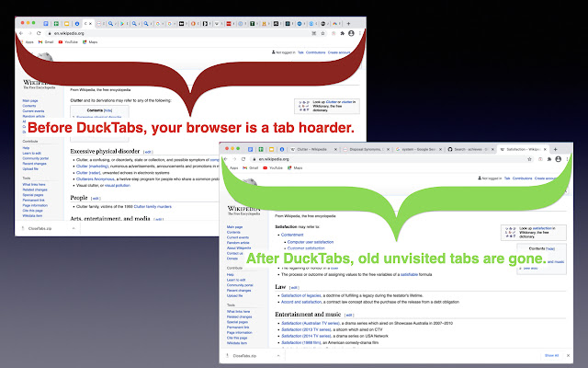Click Show All downloads in front window
This screenshot has width=588, height=368.
[x=551, y=355]
